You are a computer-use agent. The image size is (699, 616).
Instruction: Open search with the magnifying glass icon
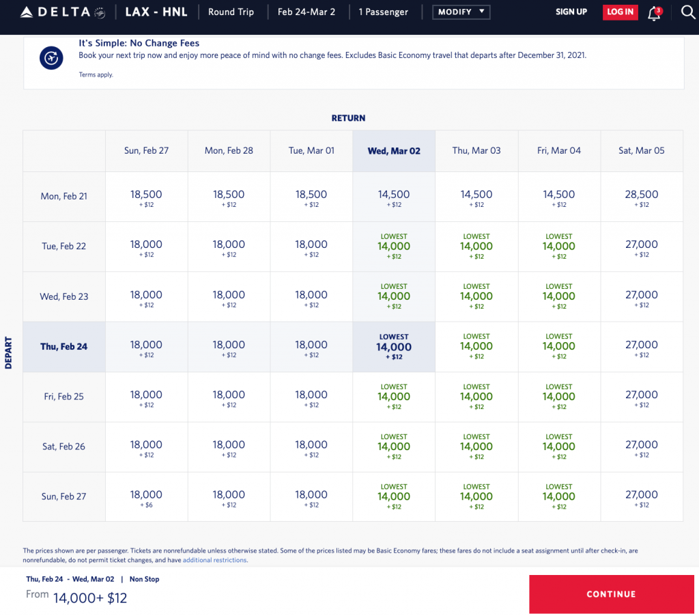point(688,12)
